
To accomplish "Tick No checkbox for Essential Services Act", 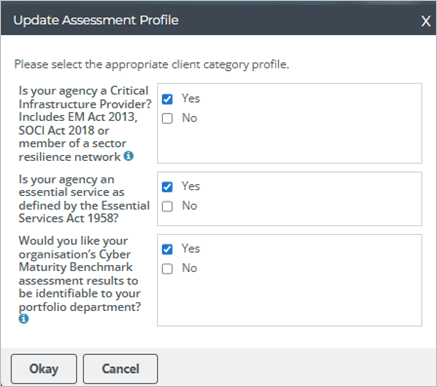I will tap(167, 206).
